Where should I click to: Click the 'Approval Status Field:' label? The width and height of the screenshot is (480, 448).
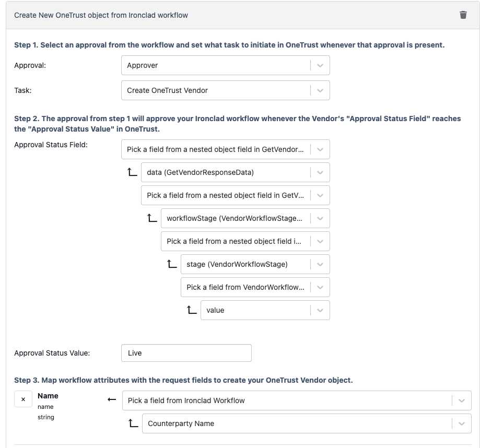51,145
